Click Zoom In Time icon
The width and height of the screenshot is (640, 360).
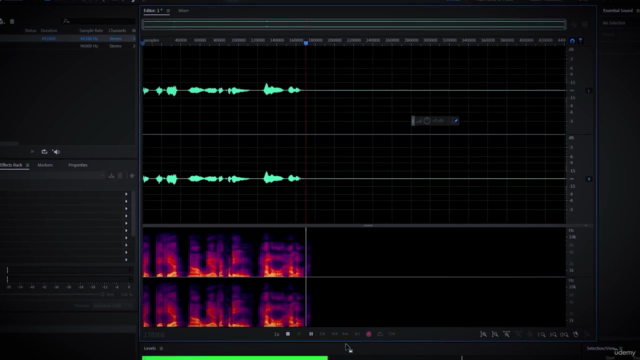pos(507,334)
